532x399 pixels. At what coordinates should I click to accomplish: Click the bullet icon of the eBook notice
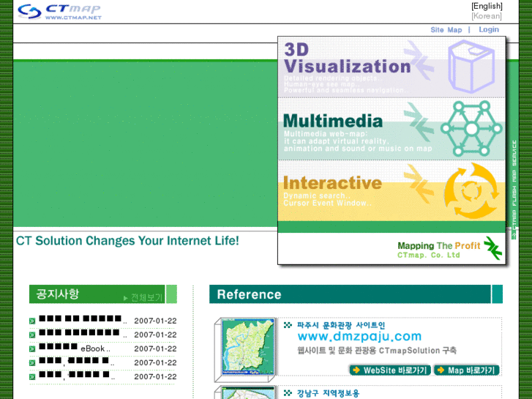point(32,349)
